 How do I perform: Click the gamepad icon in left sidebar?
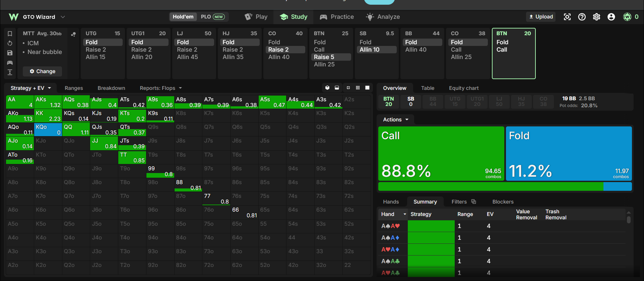(10, 63)
